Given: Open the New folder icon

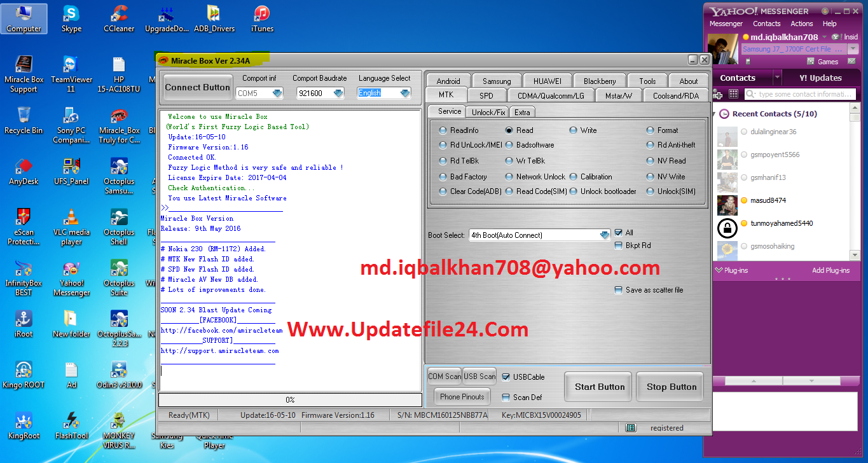Looking at the screenshot, I should 71,324.
